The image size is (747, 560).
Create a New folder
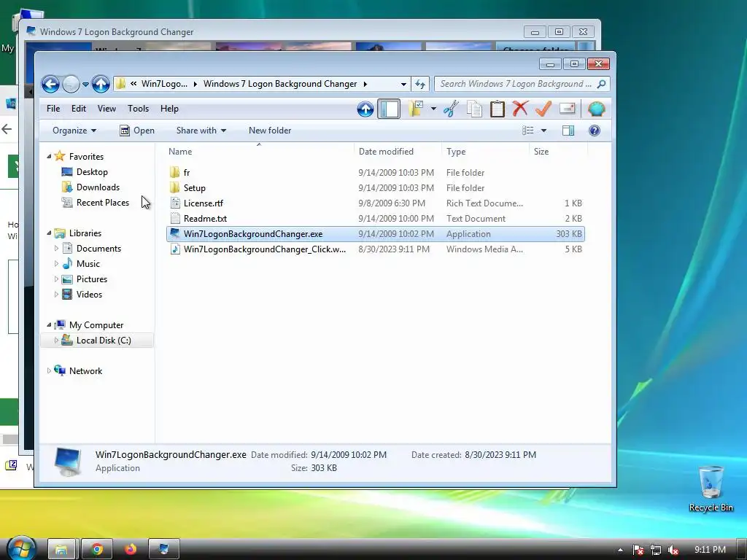tap(270, 131)
